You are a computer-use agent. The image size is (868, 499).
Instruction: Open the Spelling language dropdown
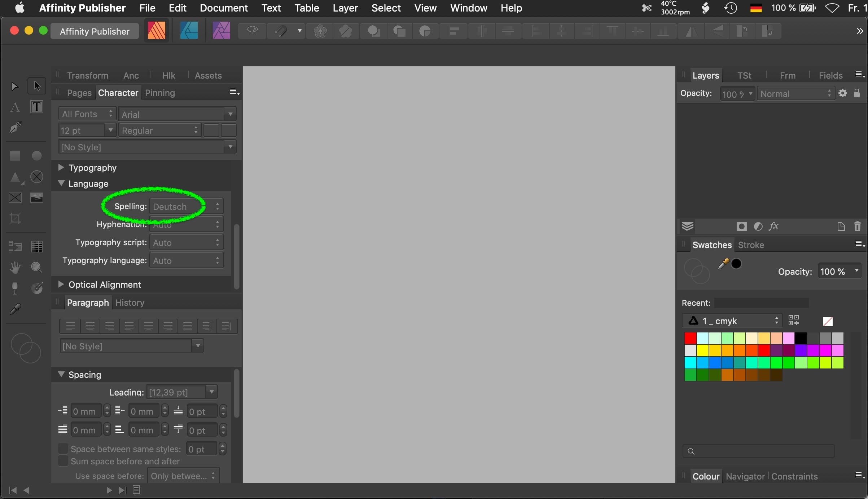coord(186,206)
